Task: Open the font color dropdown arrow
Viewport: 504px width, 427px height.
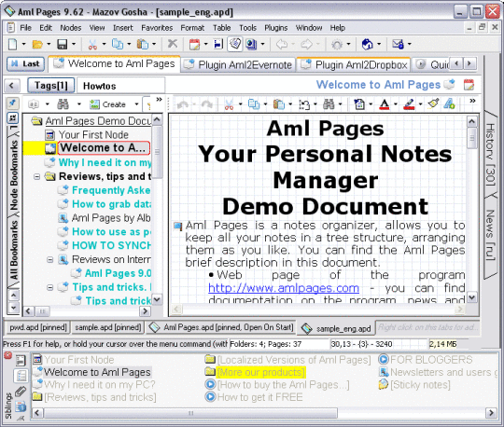Action: 396,104
